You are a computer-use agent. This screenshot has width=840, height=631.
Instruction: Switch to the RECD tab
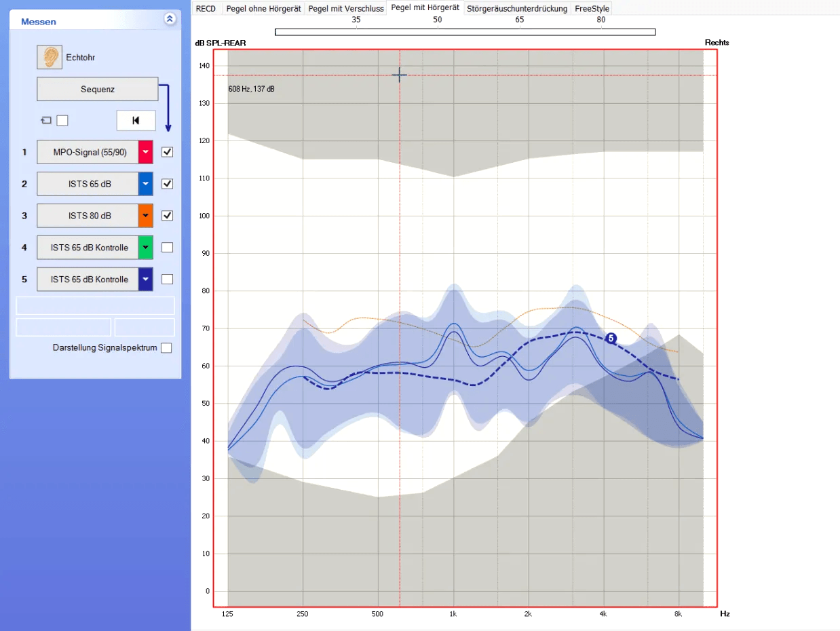point(206,8)
